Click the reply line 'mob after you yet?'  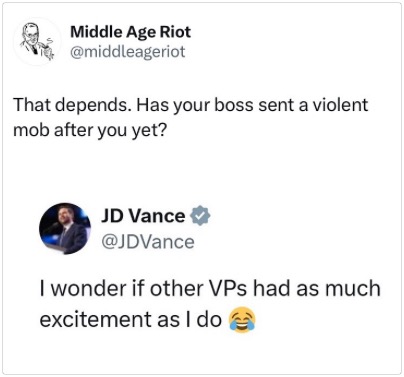[90, 130]
